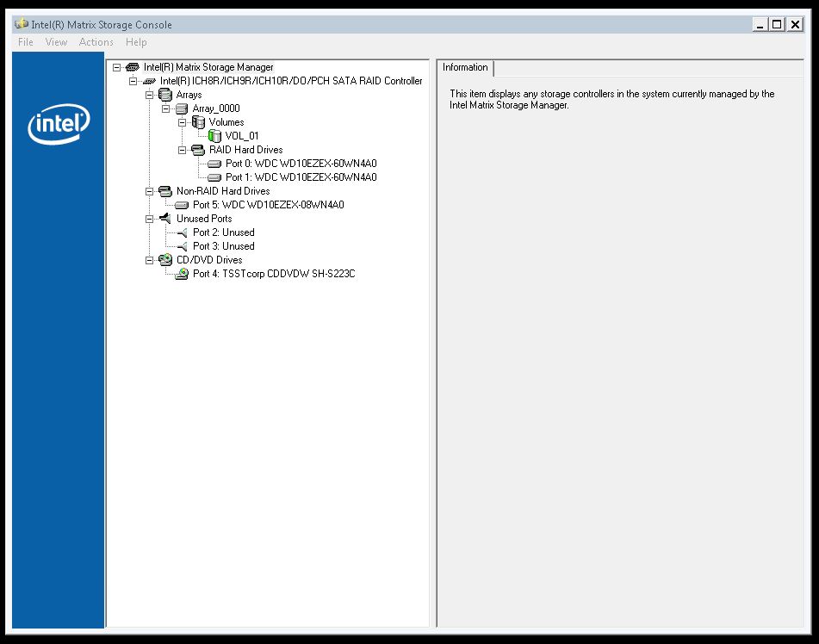The width and height of the screenshot is (819, 644).
Task: Select the Volumes tree label
Action: pyautogui.click(x=226, y=122)
